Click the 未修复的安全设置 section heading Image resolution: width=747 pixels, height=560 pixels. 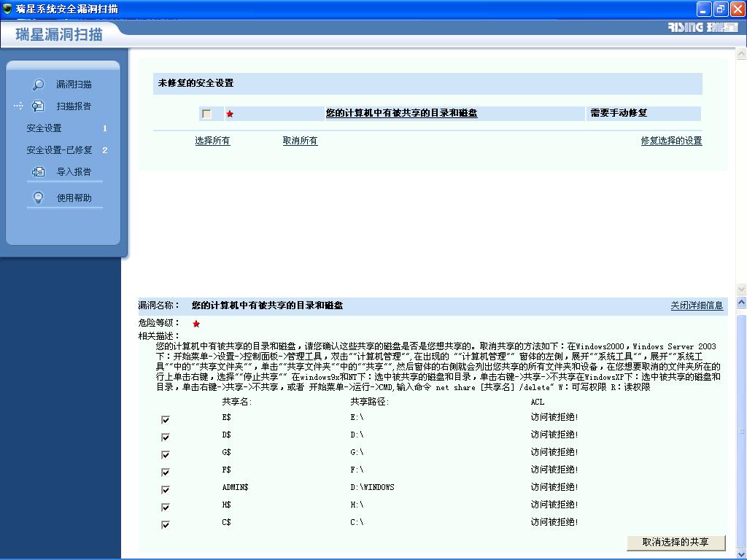(196, 83)
